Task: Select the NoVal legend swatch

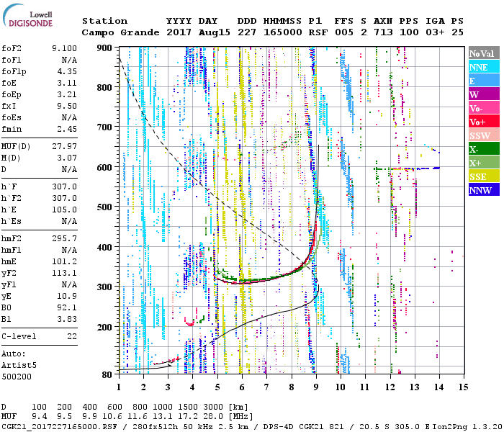Action: 482,53
